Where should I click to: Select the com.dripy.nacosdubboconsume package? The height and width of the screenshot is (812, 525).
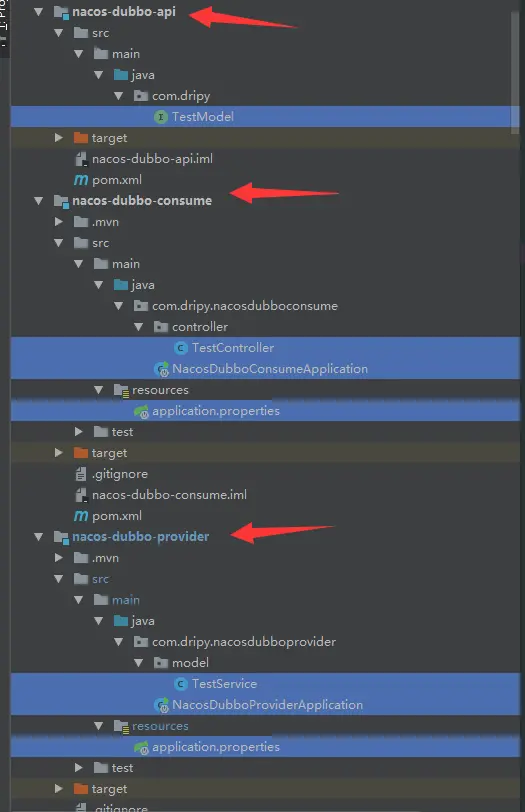point(244,306)
